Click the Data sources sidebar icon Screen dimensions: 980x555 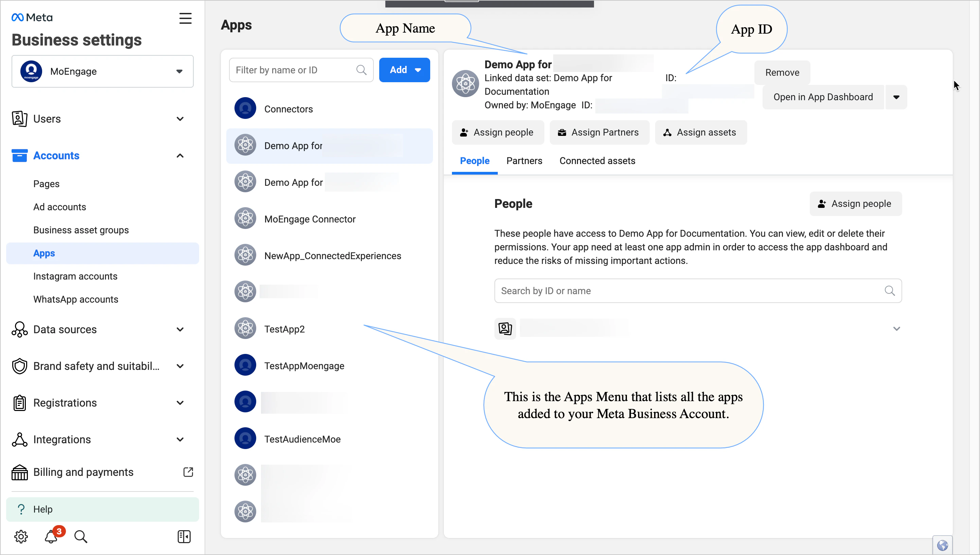(19, 329)
